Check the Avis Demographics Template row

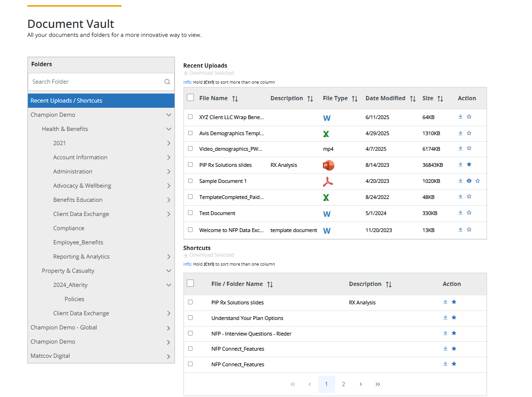(191, 133)
